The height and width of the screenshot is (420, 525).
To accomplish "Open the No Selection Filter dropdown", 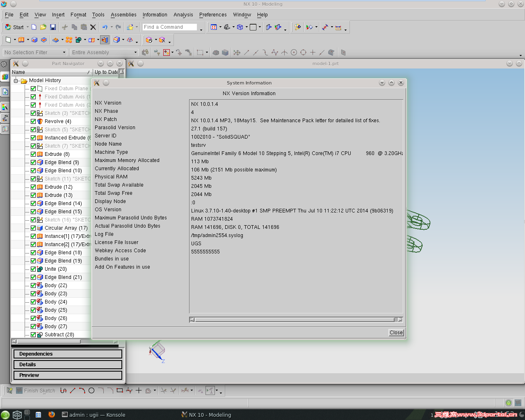I will pos(64,52).
